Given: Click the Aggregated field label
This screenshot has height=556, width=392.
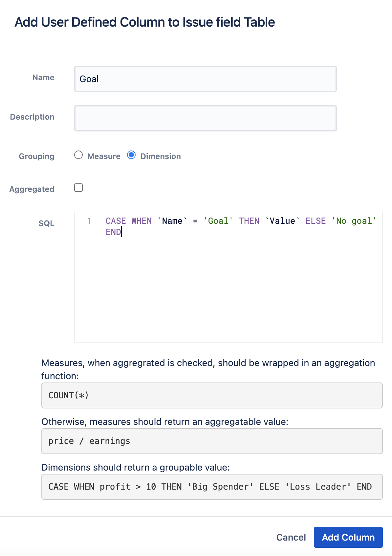Looking at the screenshot, I should pyautogui.click(x=32, y=189).
